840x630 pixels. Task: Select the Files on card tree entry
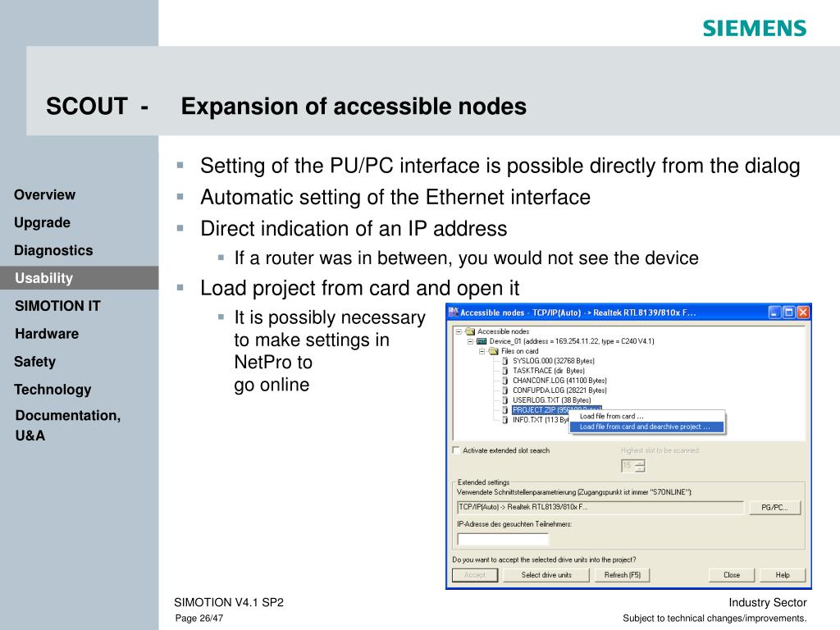(x=519, y=351)
